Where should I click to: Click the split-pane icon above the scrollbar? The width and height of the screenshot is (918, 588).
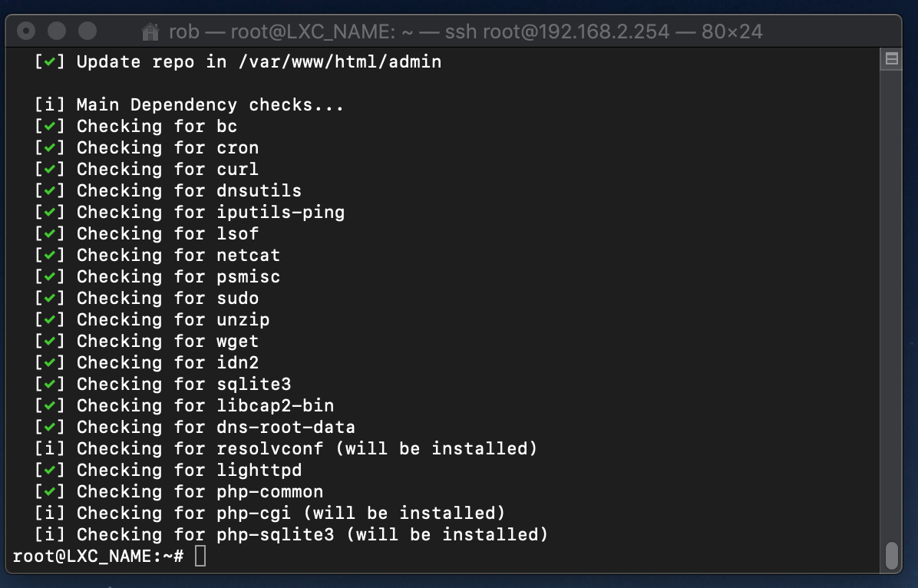point(892,58)
